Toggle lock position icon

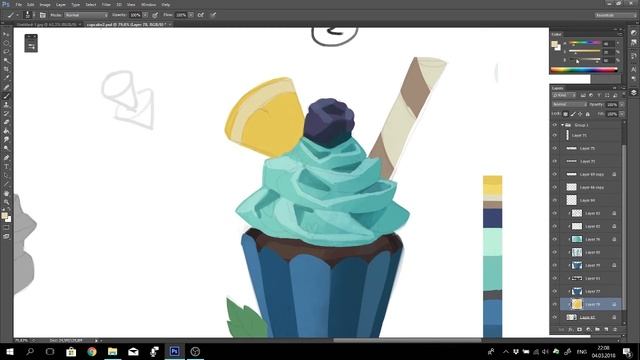click(x=580, y=114)
